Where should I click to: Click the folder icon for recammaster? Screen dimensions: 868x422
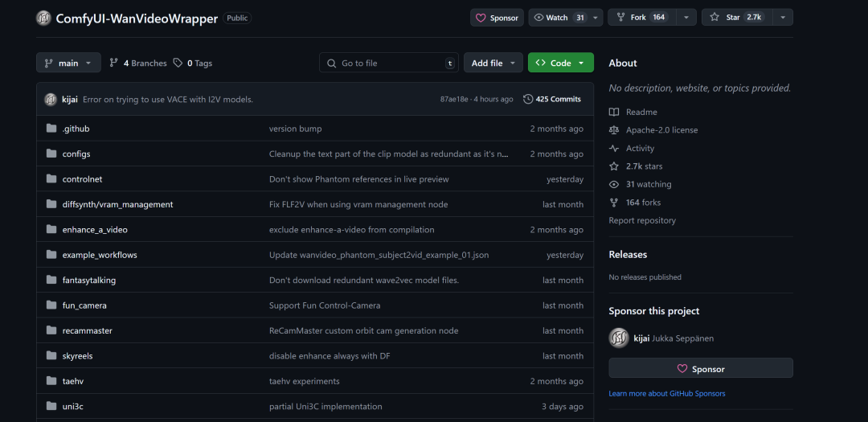pyautogui.click(x=51, y=330)
